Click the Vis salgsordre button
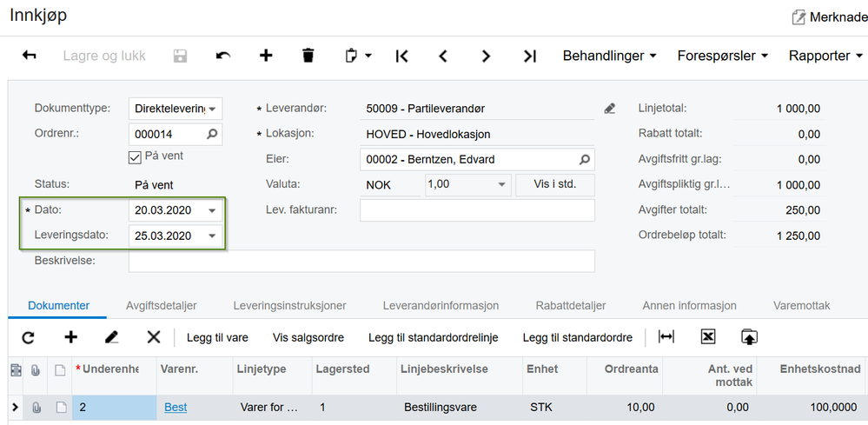 pos(308,337)
